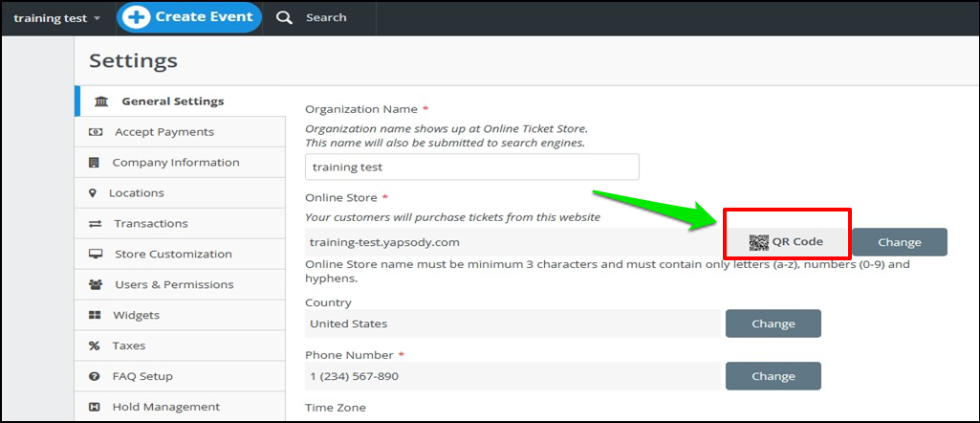
Task: Click the Organization Name input field
Action: (x=472, y=167)
